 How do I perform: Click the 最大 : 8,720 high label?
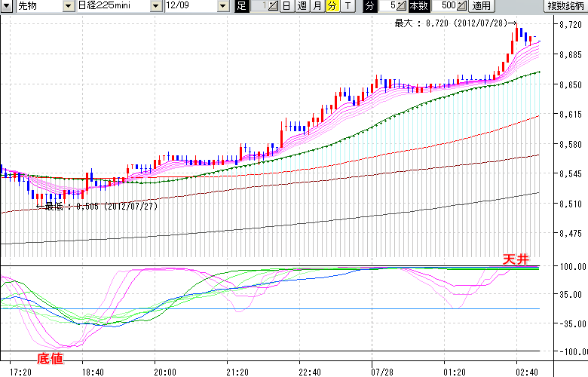coord(455,23)
